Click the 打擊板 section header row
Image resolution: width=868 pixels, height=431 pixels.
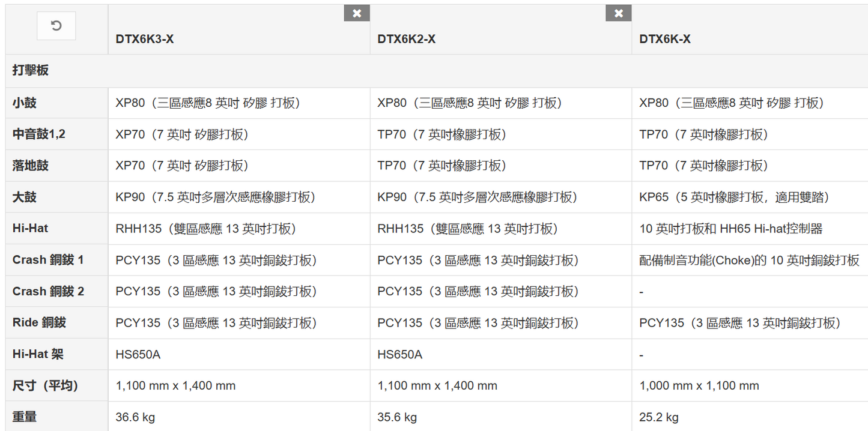click(x=31, y=70)
